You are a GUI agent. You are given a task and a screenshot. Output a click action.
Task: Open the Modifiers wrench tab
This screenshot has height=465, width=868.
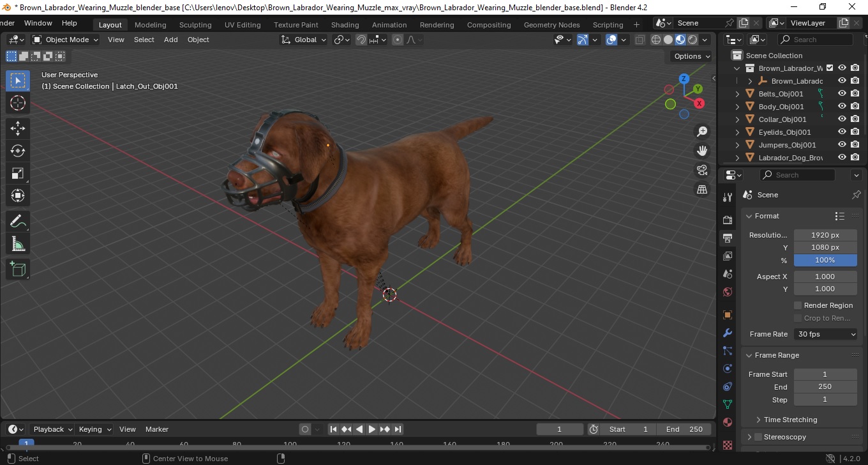(727, 333)
